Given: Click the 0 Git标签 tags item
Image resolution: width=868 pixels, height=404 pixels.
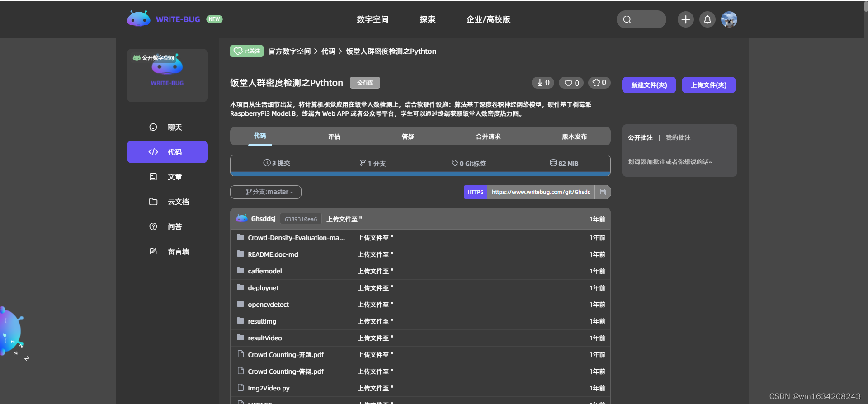Looking at the screenshot, I should tap(468, 163).
